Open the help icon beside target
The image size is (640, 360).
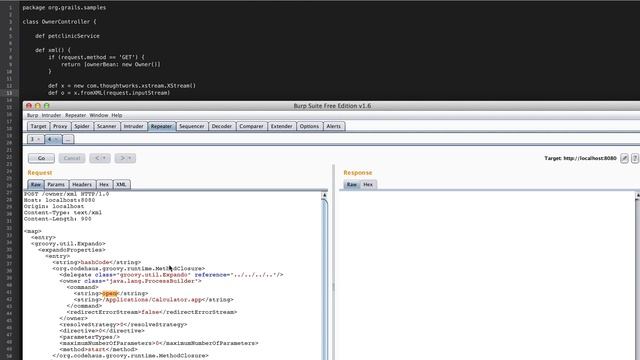[635, 158]
